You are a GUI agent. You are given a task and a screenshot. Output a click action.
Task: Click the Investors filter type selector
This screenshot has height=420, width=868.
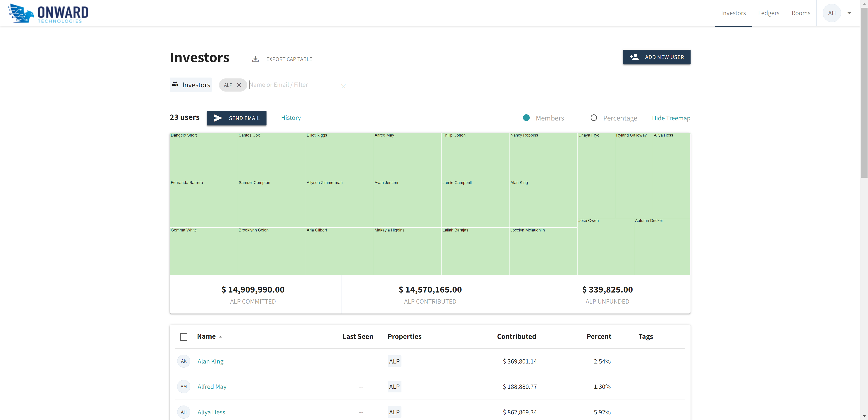(191, 85)
